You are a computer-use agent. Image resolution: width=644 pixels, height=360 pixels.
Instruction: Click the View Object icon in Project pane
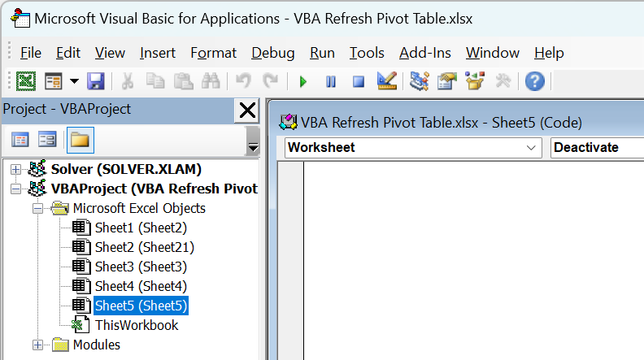pos(47,140)
